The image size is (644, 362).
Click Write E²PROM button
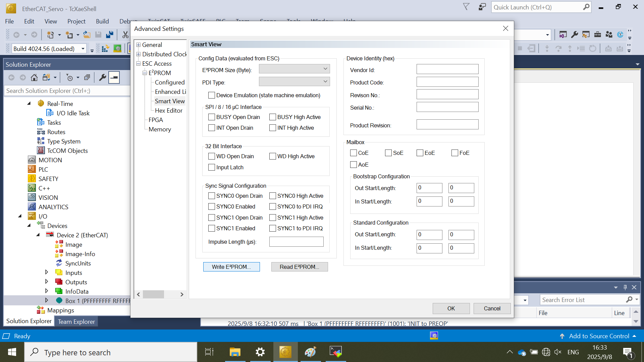[x=231, y=267]
